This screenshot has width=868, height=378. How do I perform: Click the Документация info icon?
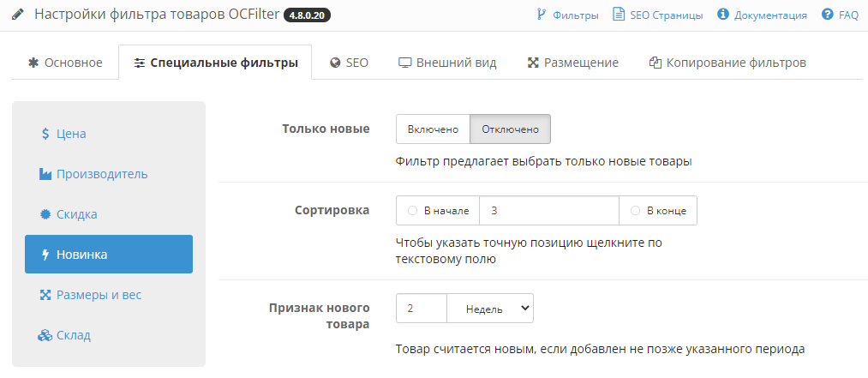(722, 15)
